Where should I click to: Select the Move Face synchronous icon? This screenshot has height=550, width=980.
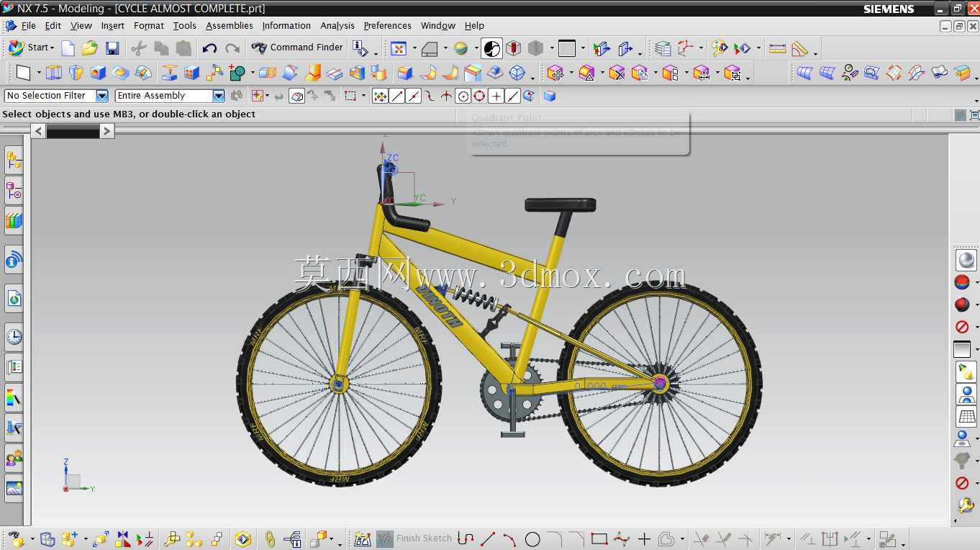tap(555, 73)
